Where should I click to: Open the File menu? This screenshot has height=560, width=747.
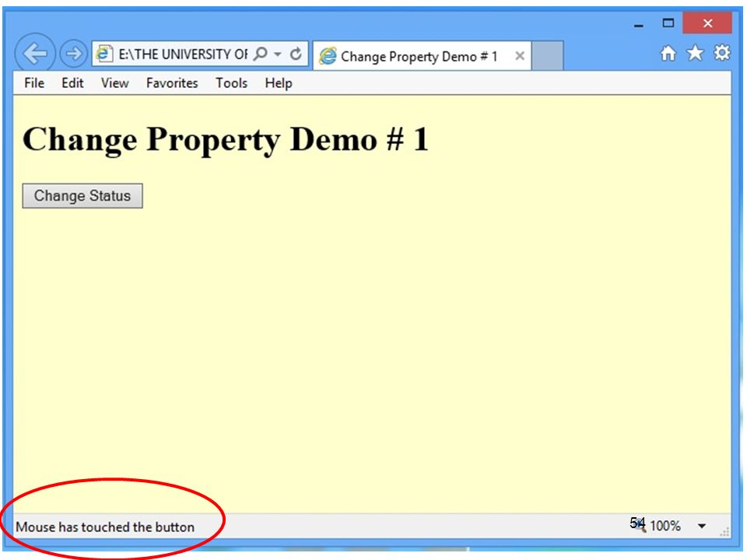(34, 83)
